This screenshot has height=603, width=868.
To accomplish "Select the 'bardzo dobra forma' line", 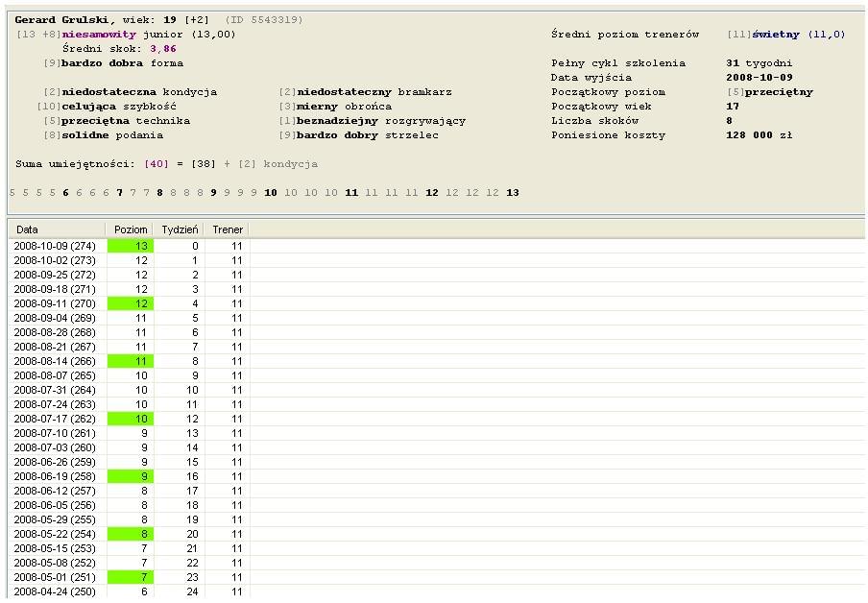I will click(x=122, y=63).
